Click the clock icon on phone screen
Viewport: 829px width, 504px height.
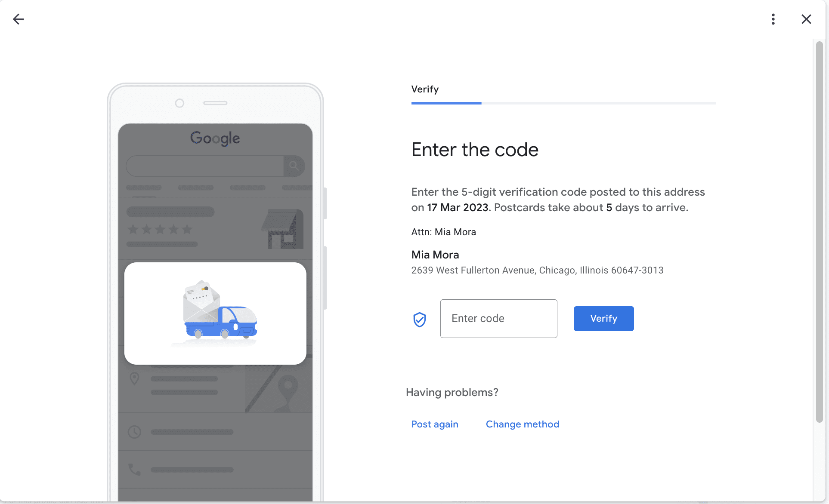pyautogui.click(x=135, y=432)
